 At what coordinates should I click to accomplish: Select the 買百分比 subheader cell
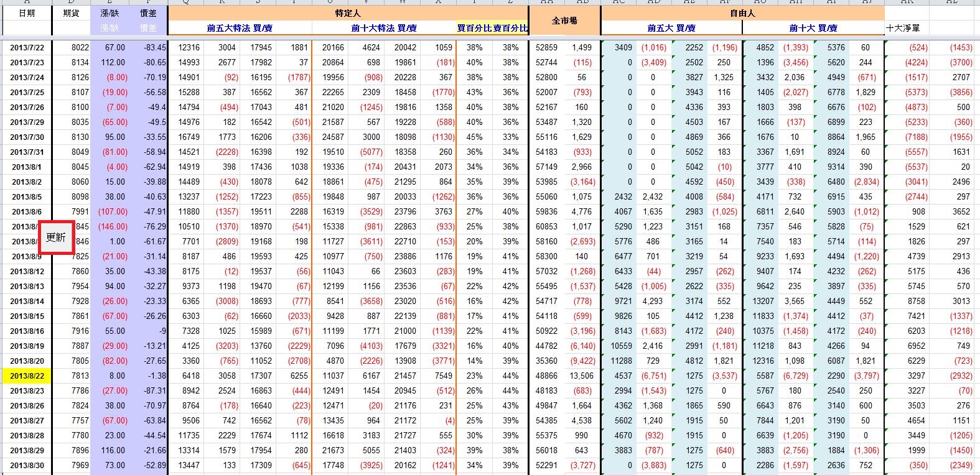point(475,28)
